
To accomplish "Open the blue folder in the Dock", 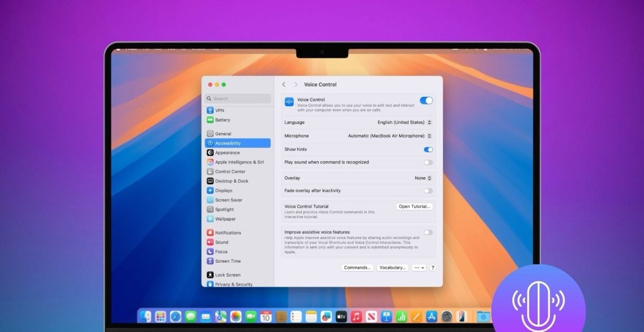I will [x=484, y=317].
